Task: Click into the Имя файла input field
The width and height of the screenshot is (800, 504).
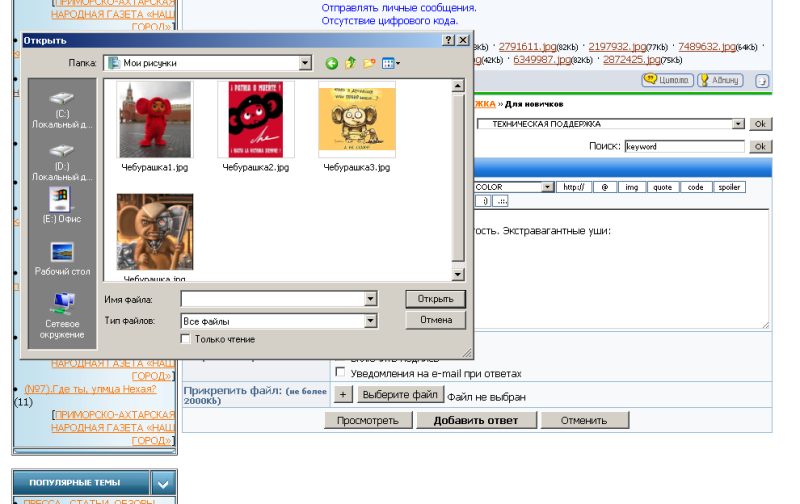Action: coord(273,299)
